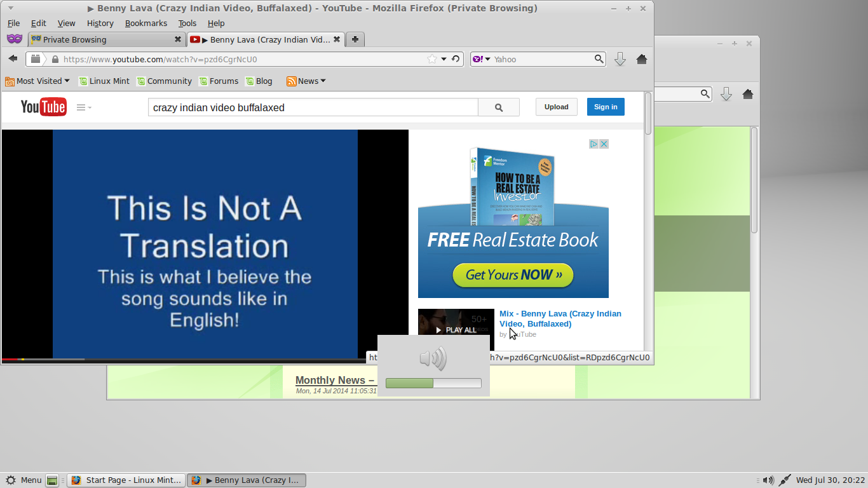Click the Show Desktop icon in the taskbar
The width and height of the screenshot is (868, 488).
coord(51,480)
